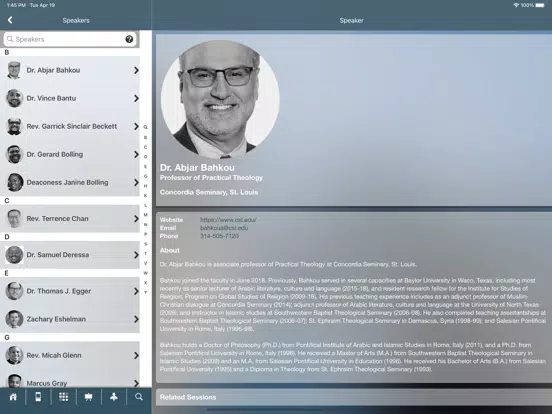Select speaker name 'Zachary Eshelman'
Viewport: 552px width, 414px height.
pyautogui.click(x=56, y=319)
